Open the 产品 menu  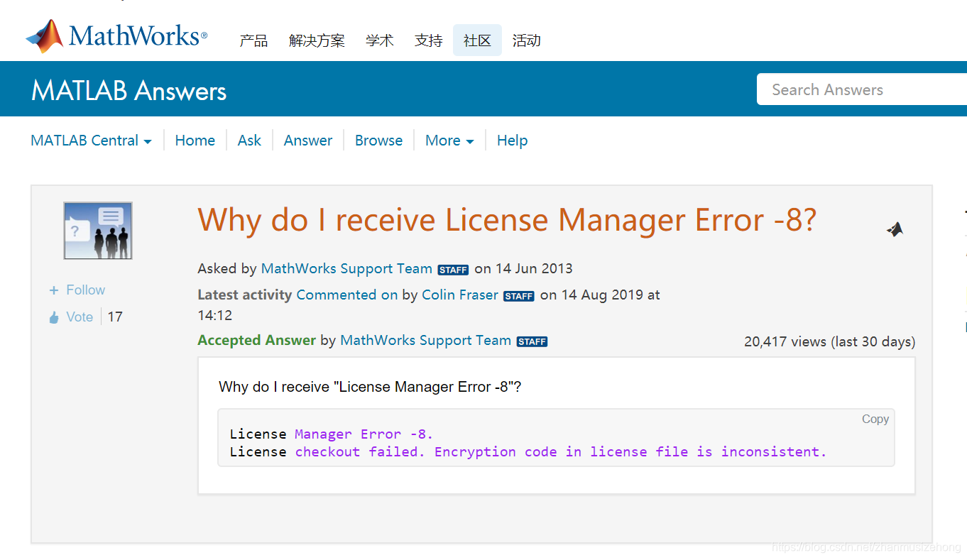pos(253,40)
